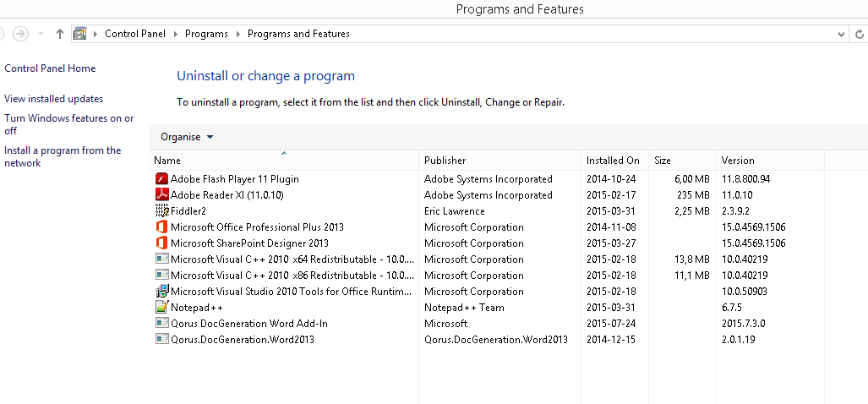Expand the breadcrumb arrow after Programs
Screen dimensions: 868x404
(238, 34)
